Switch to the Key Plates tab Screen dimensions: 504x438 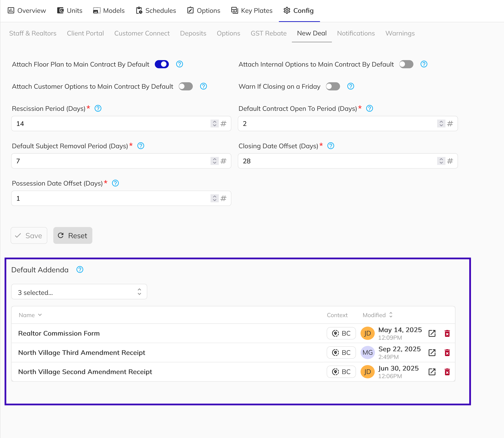coord(252,11)
